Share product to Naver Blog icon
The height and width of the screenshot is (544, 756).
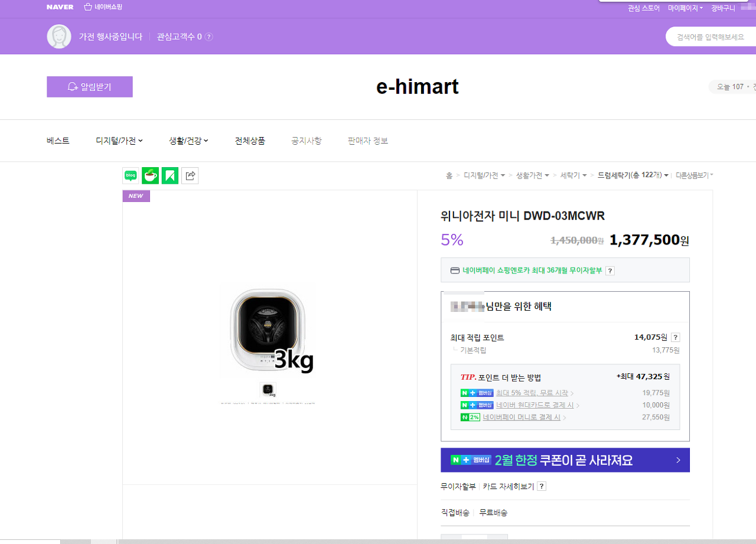tap(131, 175)
